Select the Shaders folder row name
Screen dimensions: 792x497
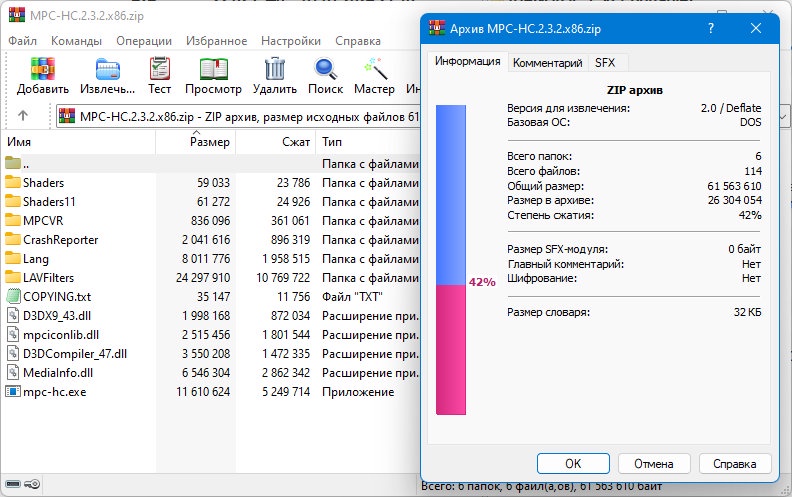43,182
